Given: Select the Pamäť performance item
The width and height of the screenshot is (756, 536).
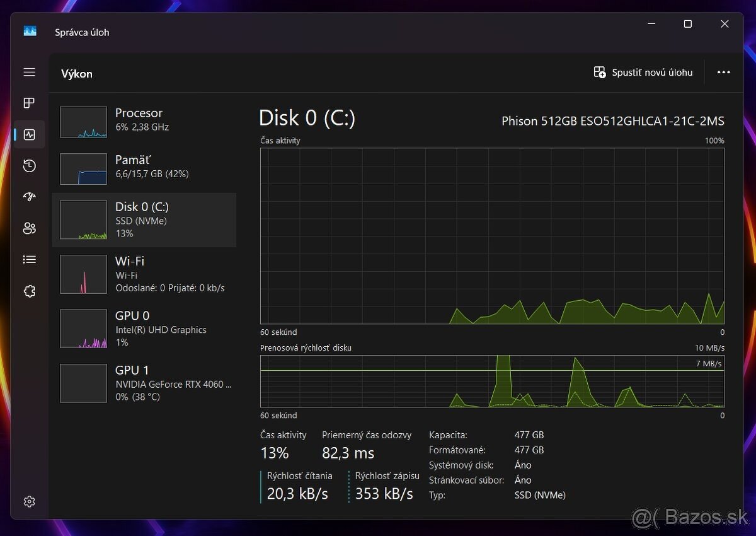Looking at the screenshot, I should click(144, 168).
